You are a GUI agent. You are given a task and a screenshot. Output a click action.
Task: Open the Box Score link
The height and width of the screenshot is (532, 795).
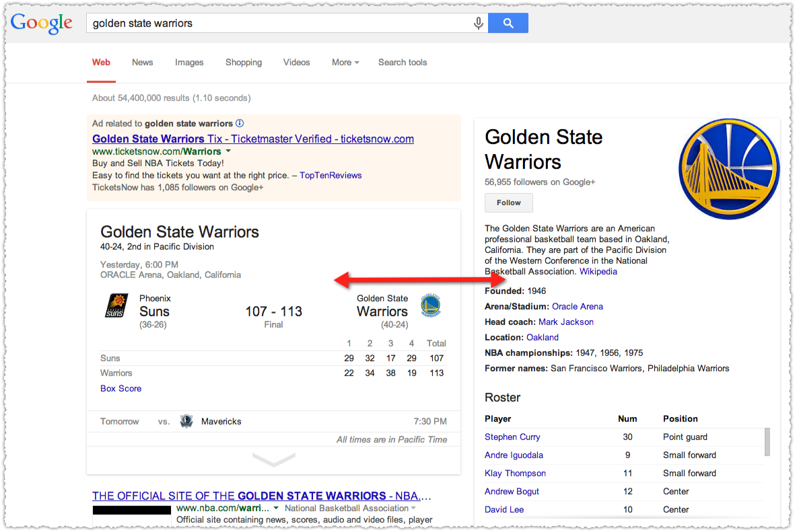click(120, 389)
